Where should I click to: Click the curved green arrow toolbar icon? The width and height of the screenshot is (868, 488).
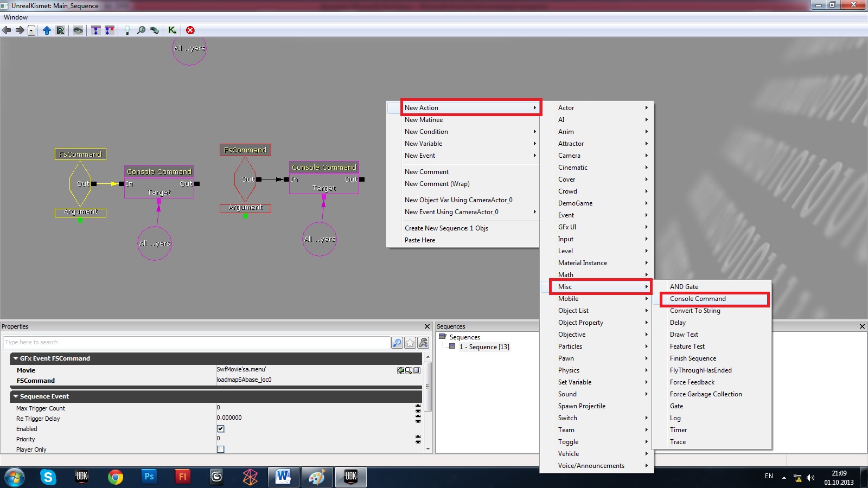coord(155,30)
